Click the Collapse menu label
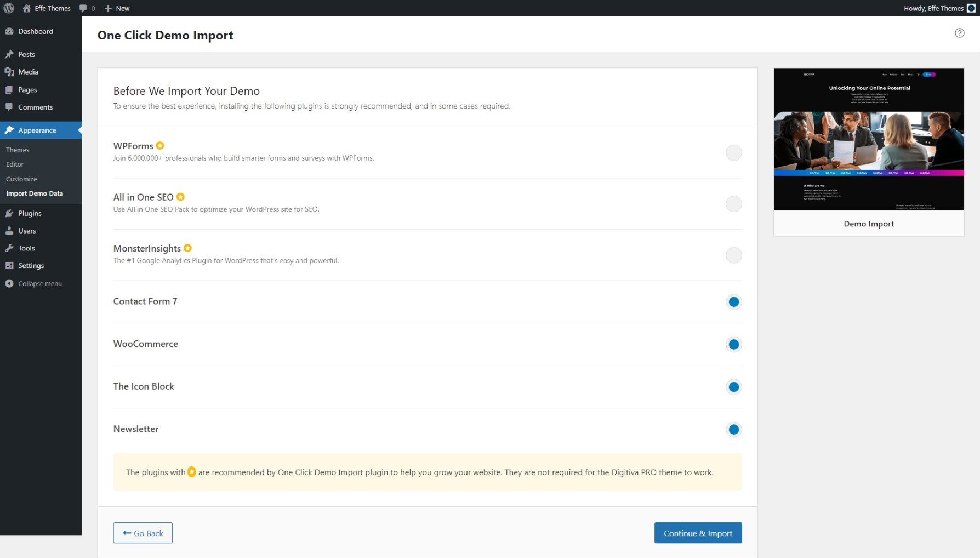980x558 pixels. coord(40,283)
